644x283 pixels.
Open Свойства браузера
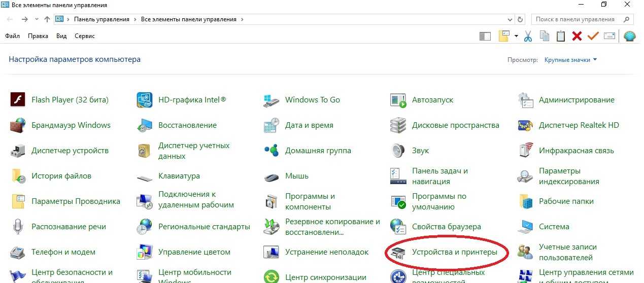(x=436, y=227)
